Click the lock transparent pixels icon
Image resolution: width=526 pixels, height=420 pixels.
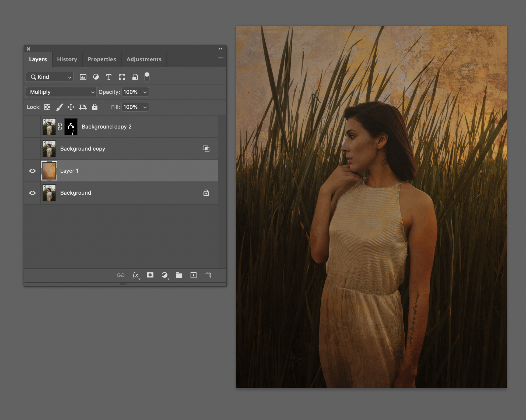coord(47,107)
